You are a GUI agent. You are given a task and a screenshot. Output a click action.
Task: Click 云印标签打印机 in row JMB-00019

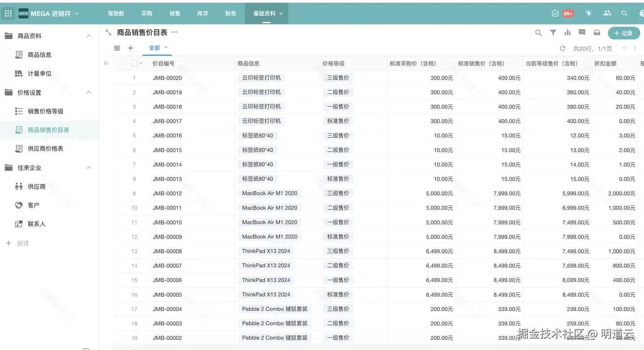click(x=262, y=92)
